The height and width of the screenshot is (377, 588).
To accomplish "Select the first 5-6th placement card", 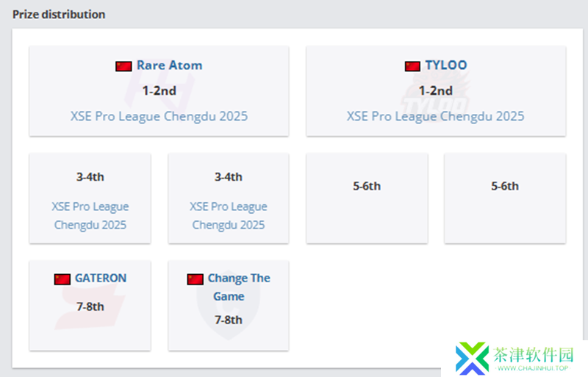I will pyautogui.click(x=367, y=198).
